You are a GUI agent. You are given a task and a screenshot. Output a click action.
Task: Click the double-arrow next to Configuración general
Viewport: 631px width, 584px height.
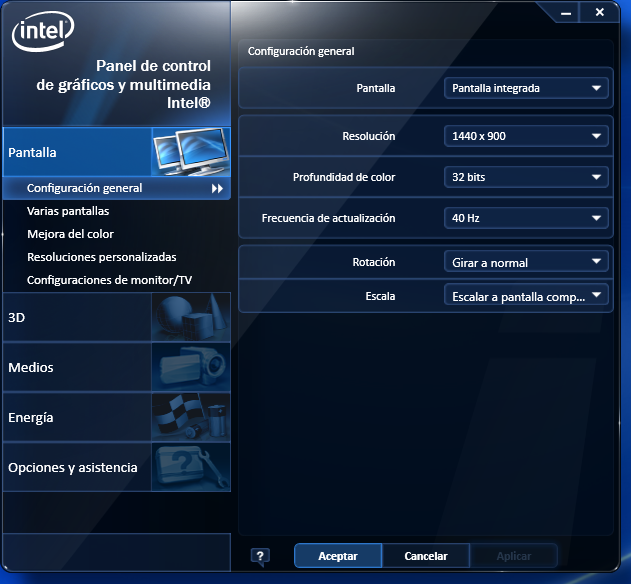tap(216, 188)
